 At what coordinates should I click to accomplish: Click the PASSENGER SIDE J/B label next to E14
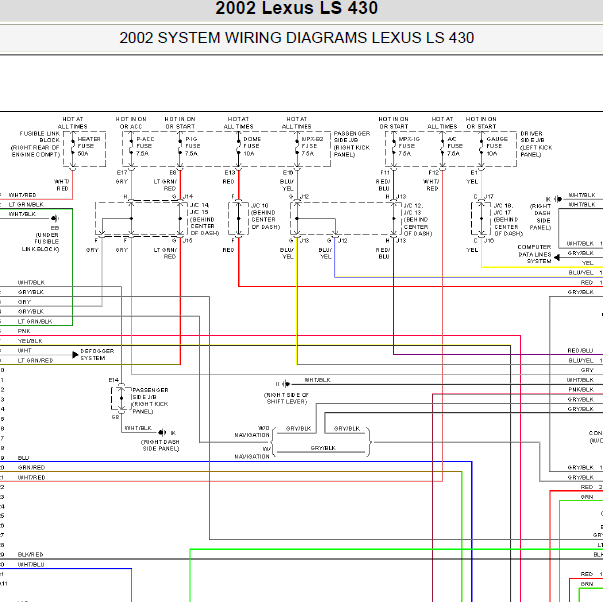coord(150,400)
